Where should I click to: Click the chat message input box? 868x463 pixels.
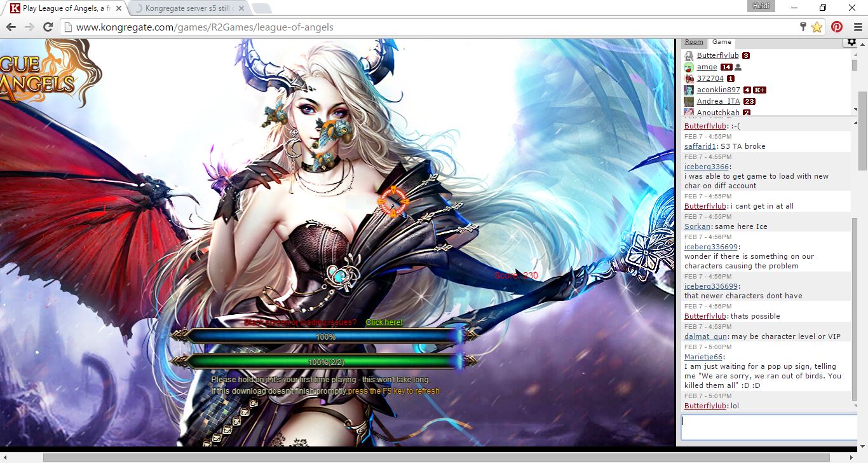[x=768, y=427]
